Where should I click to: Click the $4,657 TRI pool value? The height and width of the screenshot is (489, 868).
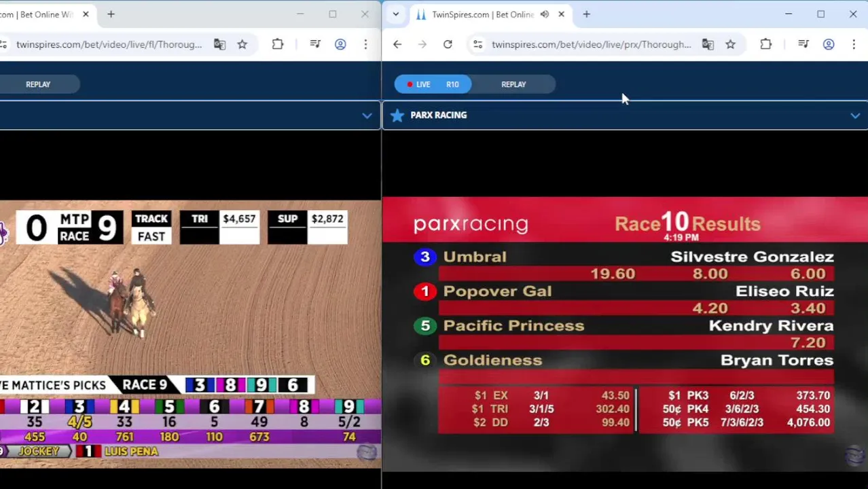point(239,219)
